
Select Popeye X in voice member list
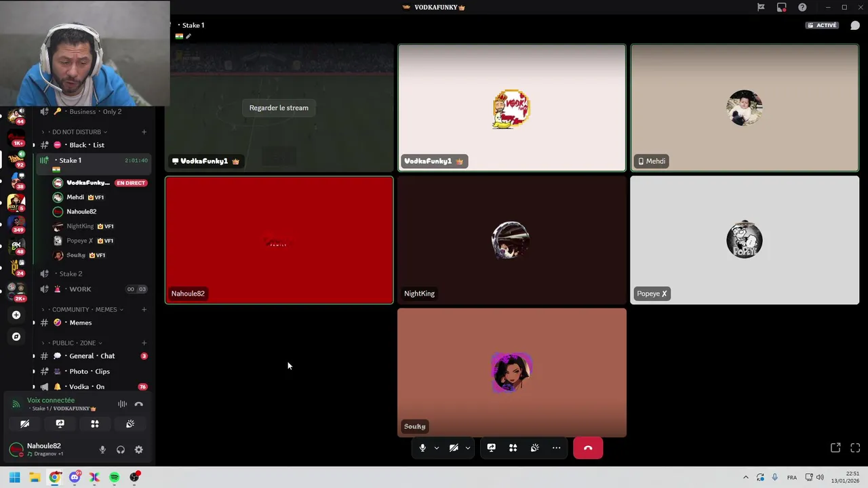click(x=100, y=241)
